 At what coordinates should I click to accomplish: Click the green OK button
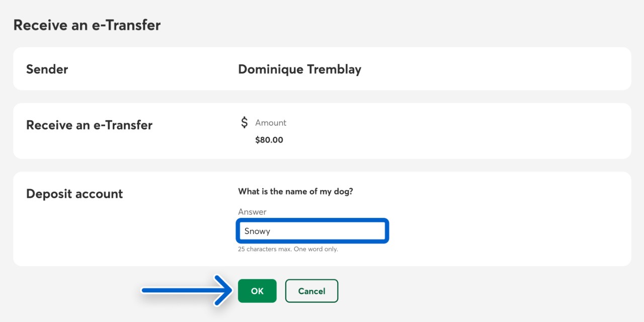[x=257, y=291]
